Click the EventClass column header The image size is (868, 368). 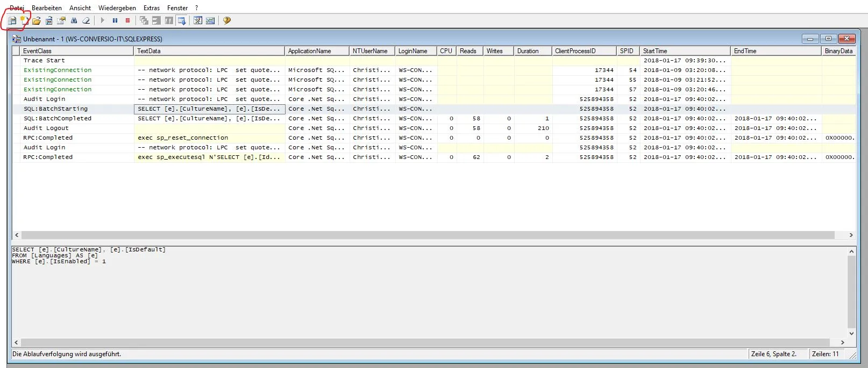[77, 51]
